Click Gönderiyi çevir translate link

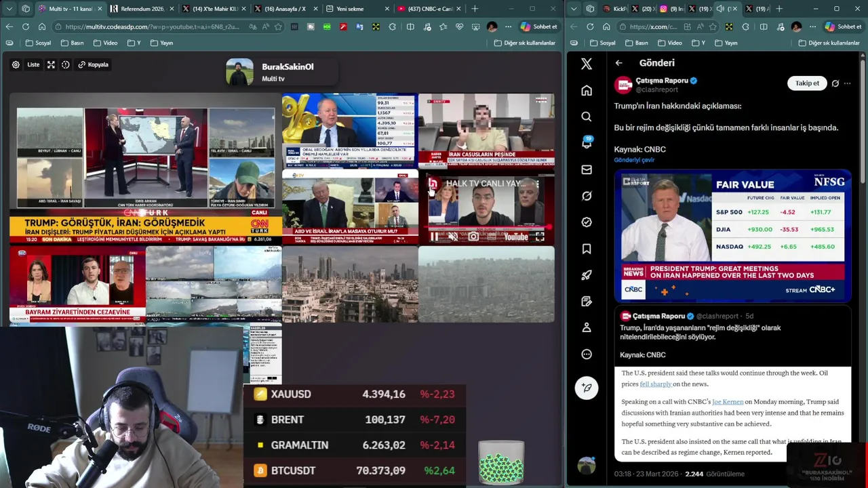tap(634, 160)
